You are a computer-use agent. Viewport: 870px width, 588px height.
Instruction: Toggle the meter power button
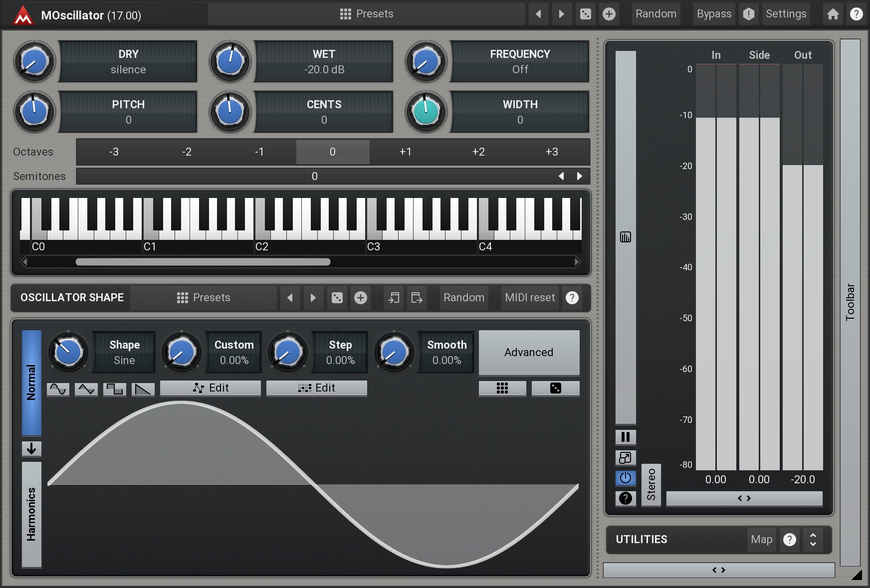tap(625, 478)
